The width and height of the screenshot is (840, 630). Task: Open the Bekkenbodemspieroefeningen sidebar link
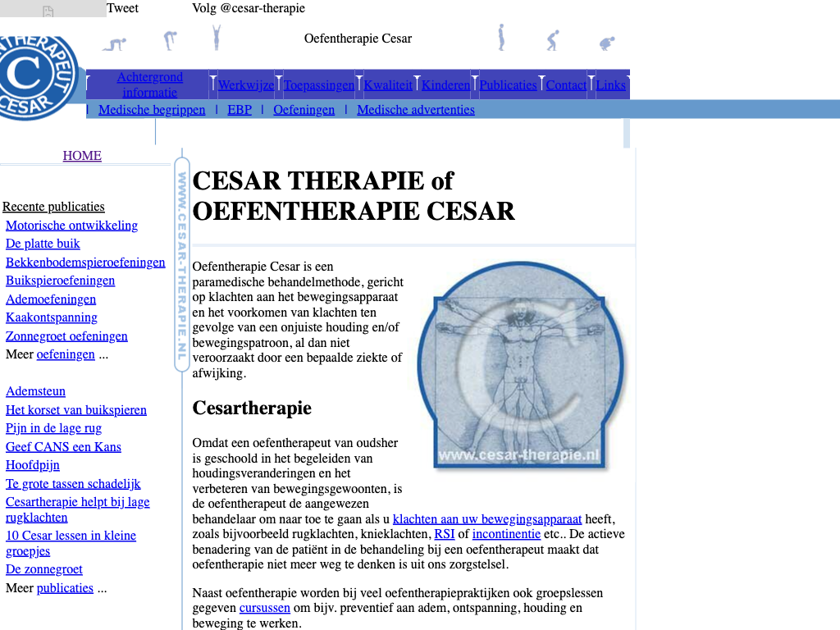85,262
